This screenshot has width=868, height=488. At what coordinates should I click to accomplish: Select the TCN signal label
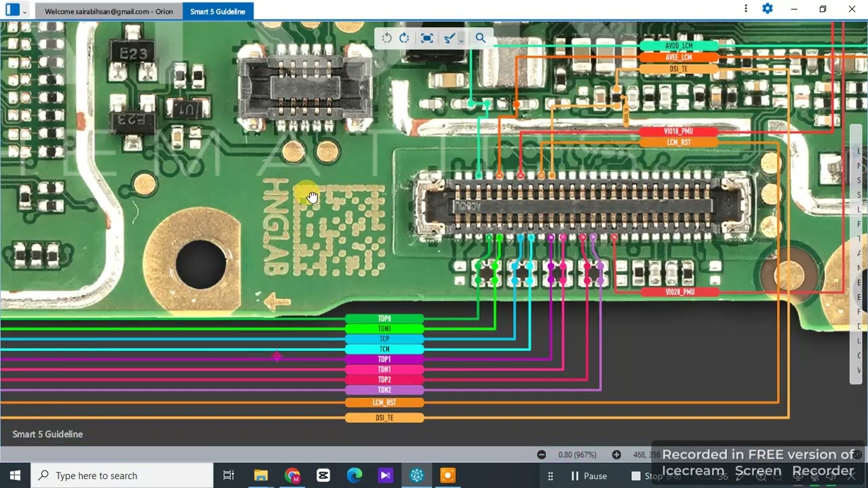point(384,349)
